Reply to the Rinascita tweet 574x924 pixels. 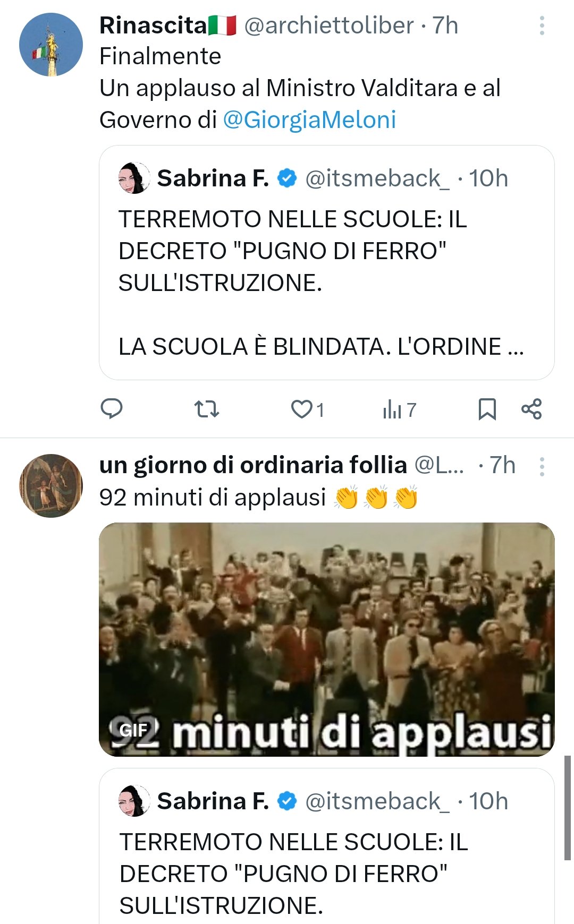112,409
